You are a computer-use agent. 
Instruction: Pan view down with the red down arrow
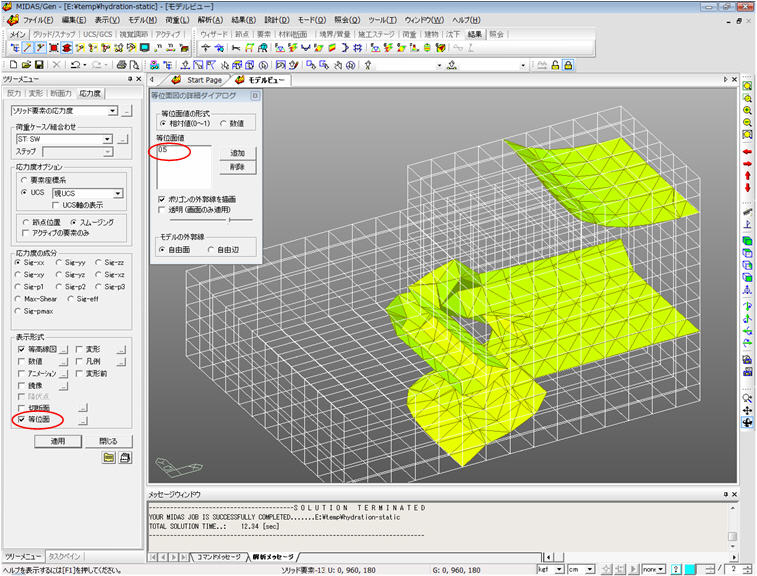747,188
